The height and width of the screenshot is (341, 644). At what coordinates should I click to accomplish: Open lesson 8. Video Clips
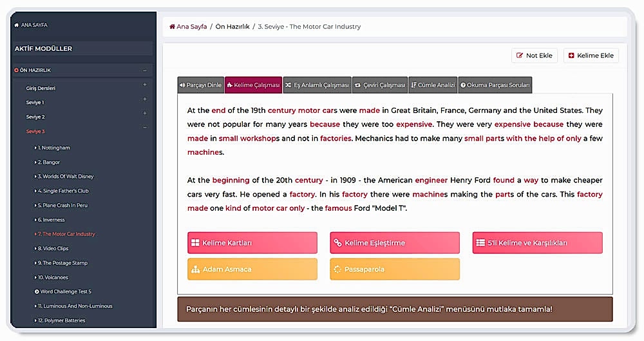53,249
